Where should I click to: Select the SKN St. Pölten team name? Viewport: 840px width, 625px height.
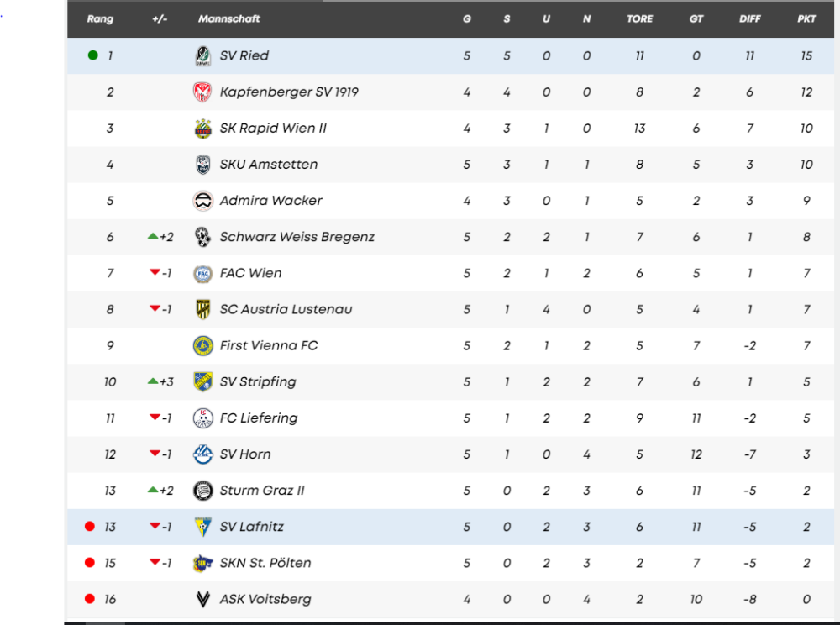point(265,563)
